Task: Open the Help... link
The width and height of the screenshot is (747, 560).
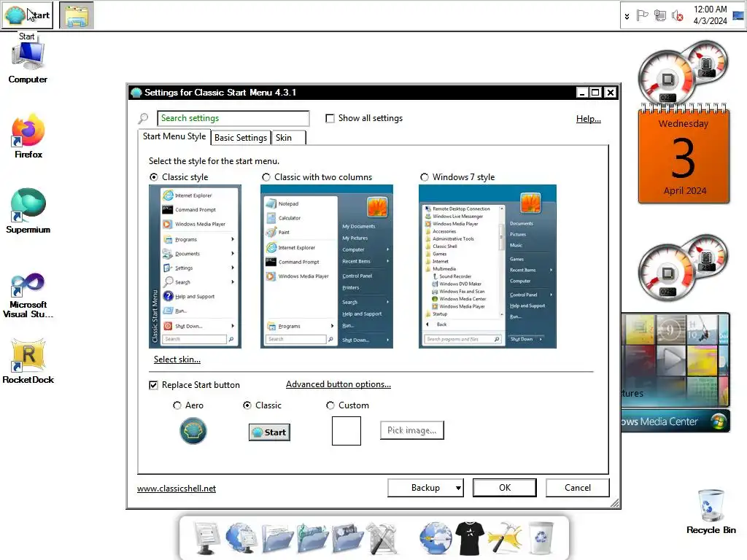Action: 589,119
